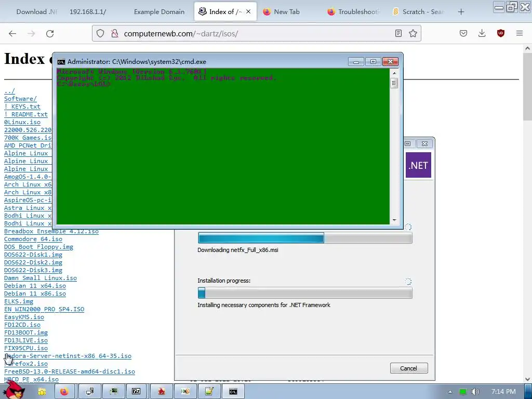
Task: Toggle Reader View in address bar
Action: [x=398, y=33]
